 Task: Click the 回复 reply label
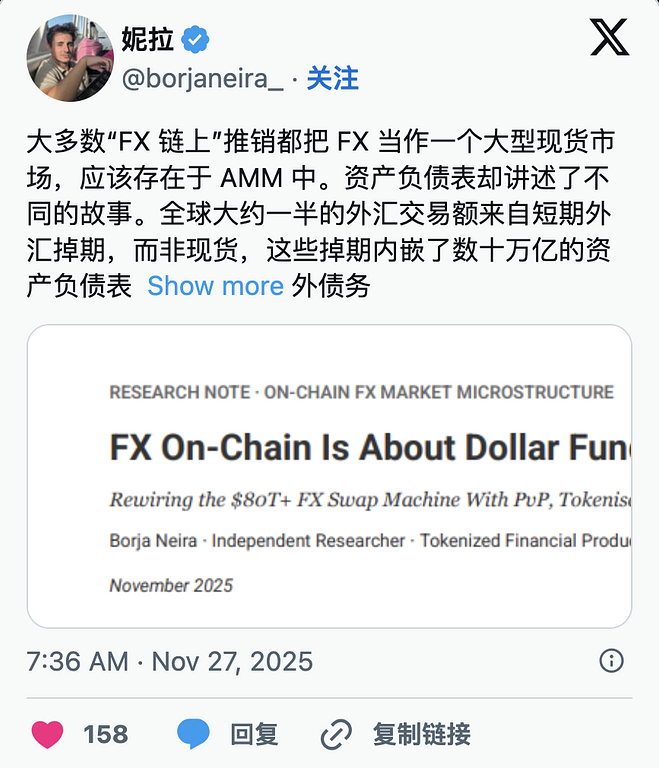tap(254, 735)
